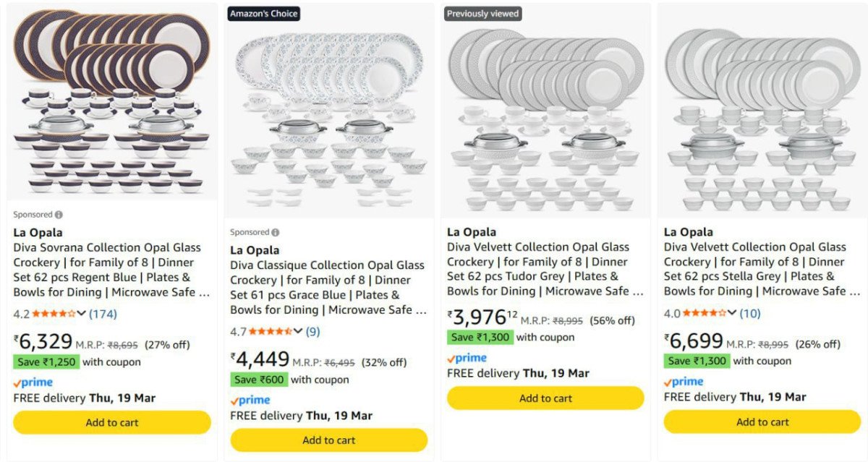Image resolution: width=868 pixels, height=462 pixels.
Task: Open Stella Grey dinner set product image
Action: (762, 116)
